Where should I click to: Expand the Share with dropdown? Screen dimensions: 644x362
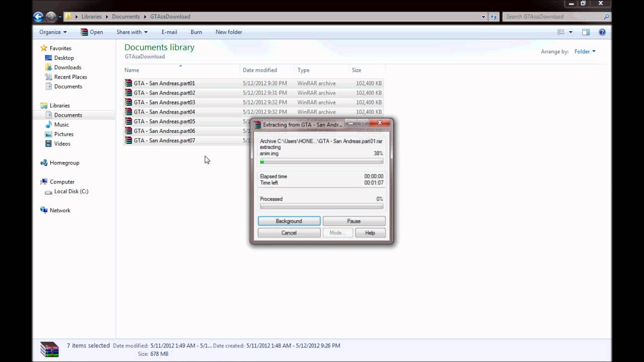pos(132,32)
